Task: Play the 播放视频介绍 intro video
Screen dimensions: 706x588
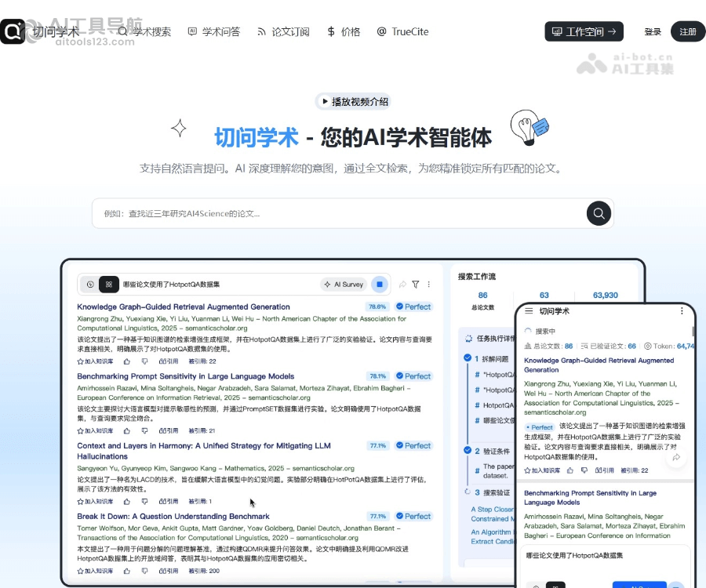Action: (x=353, y=102)
